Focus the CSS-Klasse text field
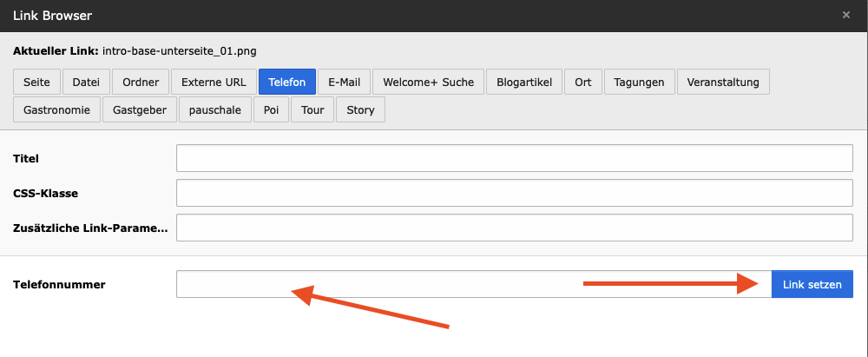Viewport: 868px width, 357px height. 514,193
